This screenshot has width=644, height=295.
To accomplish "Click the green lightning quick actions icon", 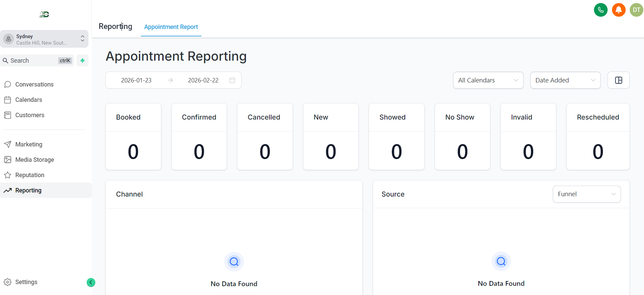I will pos(82,61).
